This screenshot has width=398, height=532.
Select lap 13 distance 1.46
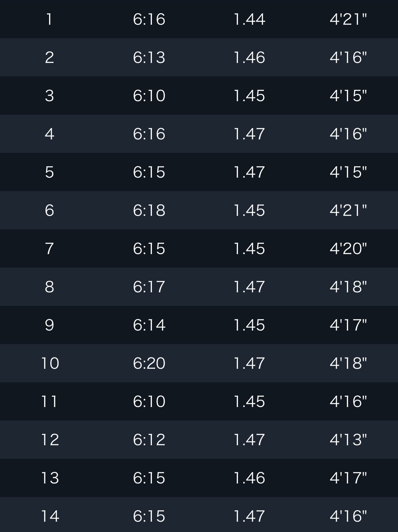249,478
